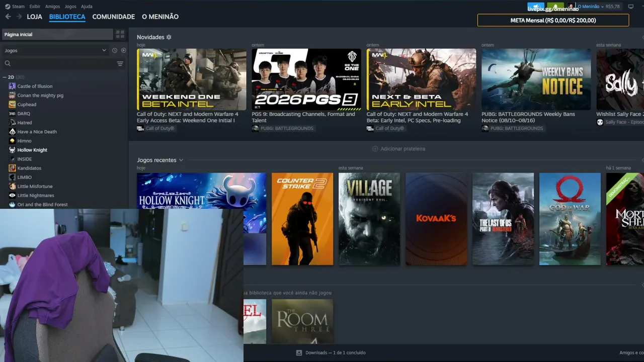The image size is (644, 362).
Task: Open 2026 PGS 9 news thumbnail
Action: coord(306,79)
